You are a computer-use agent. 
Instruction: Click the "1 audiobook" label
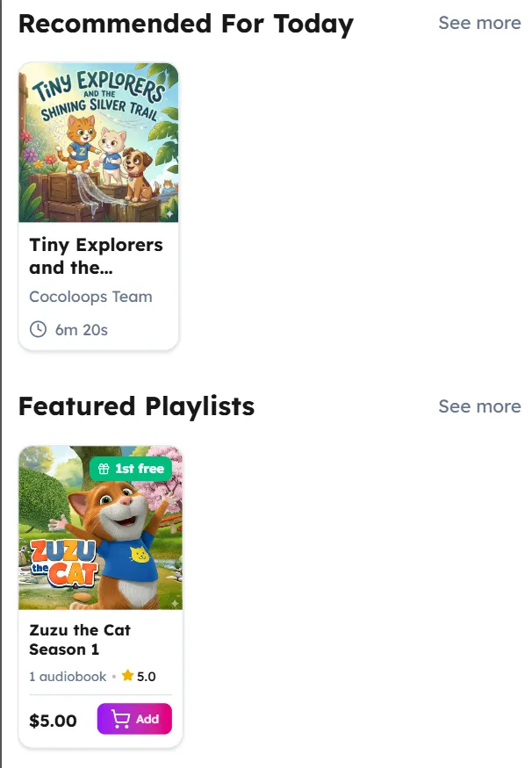tap(68, 677)
